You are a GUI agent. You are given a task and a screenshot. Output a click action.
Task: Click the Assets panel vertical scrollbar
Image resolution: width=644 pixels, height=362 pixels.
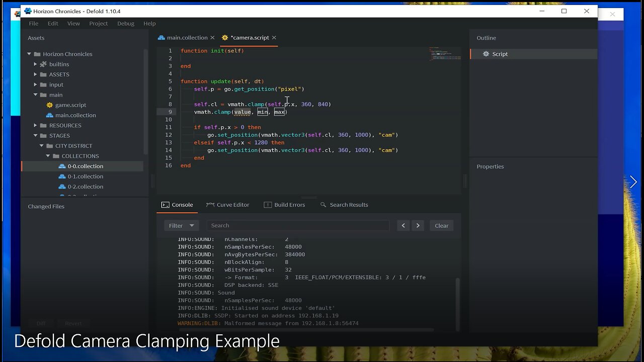pos(146,101)
